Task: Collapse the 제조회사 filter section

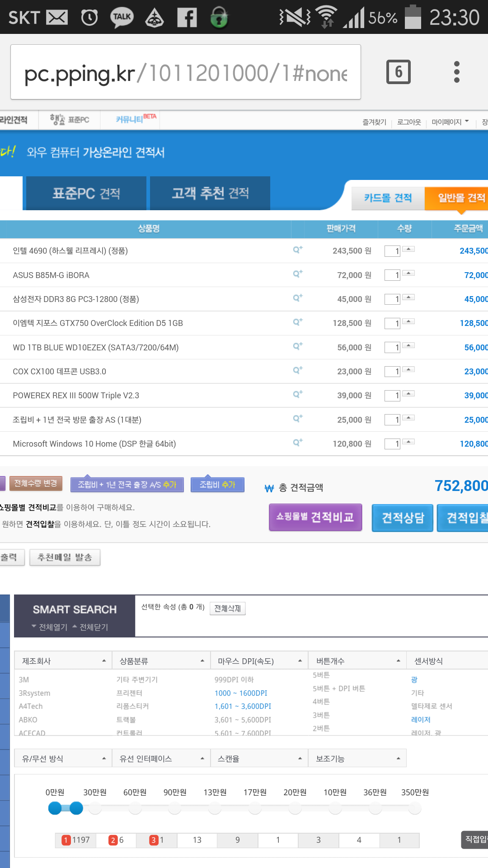Action: pos(104,661)
